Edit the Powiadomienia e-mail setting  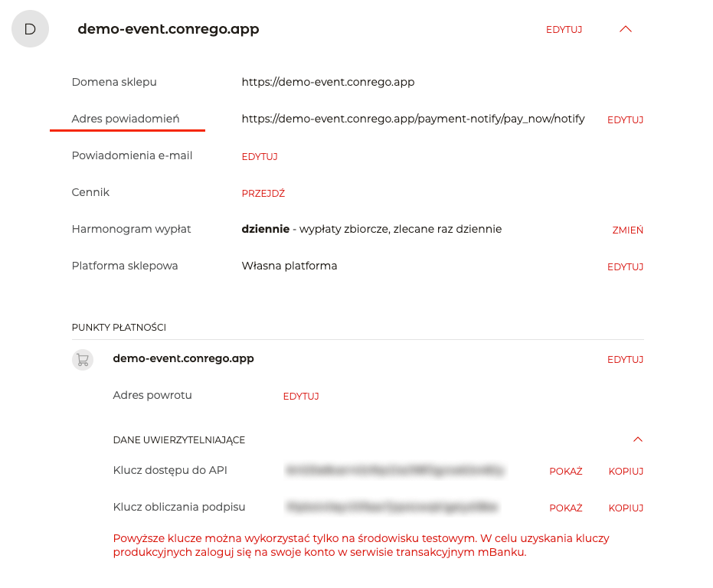click(260, 157)
